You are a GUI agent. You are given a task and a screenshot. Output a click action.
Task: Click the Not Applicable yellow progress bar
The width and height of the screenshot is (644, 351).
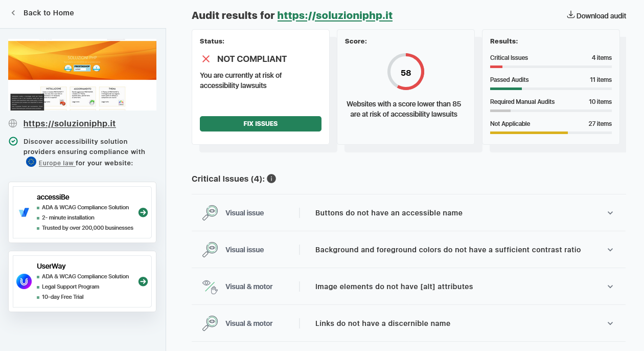pos(528,133)
